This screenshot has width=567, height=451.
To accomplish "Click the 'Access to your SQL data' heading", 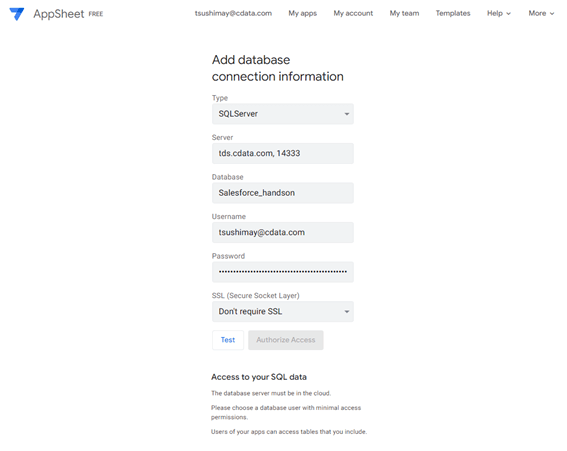I will (x=259, y=377).
